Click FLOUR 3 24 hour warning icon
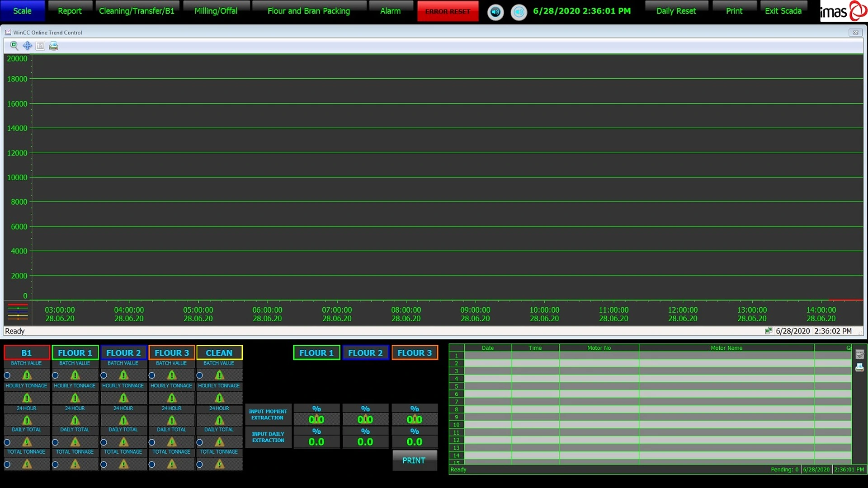This screenshot has height=488, width=868. (172, 420)
